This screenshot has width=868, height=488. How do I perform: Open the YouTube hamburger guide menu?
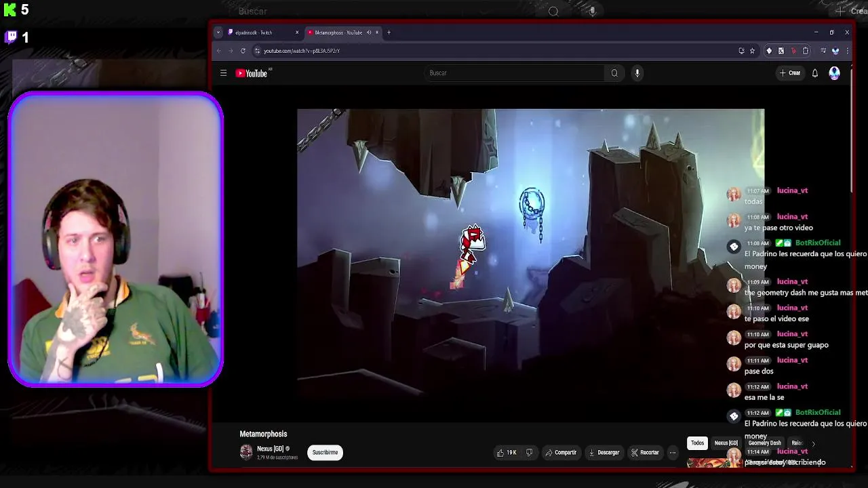pyautogui.click(x=223, y=73)
